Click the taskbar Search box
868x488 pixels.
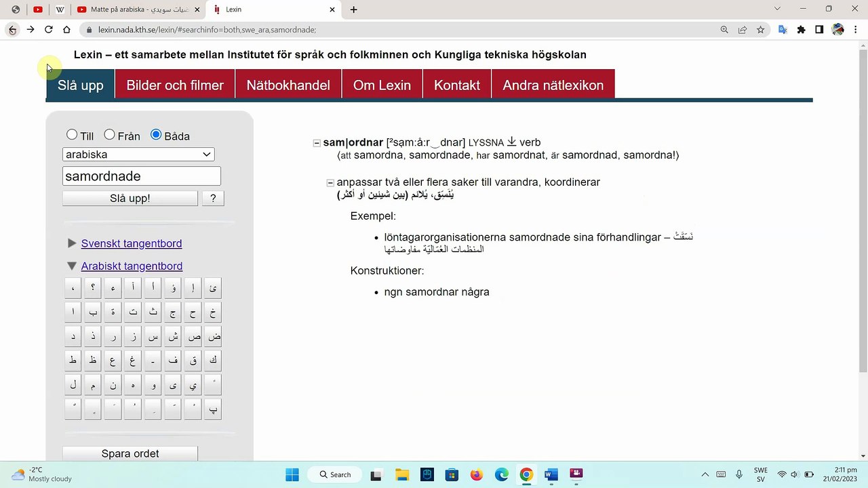coord(335,474)
